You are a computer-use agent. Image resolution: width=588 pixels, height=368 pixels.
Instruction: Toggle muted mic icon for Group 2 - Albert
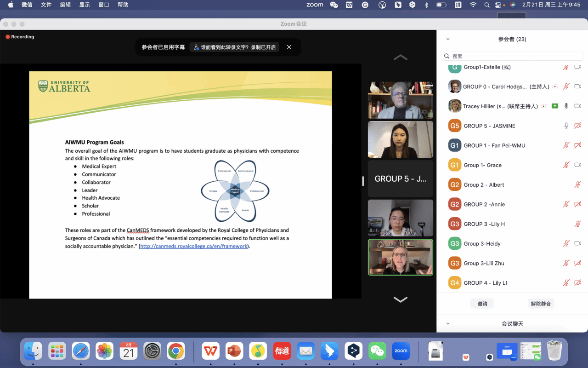(578, 184)
